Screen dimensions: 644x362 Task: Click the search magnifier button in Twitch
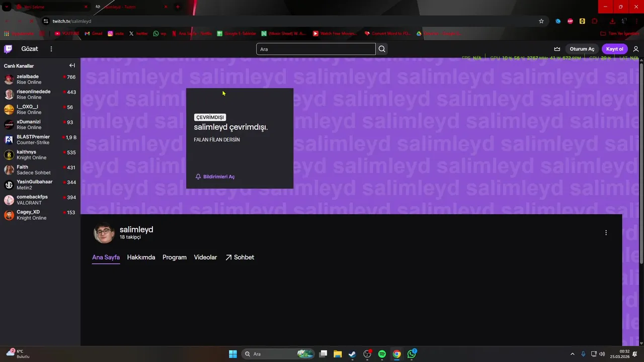[x=382, y=49]
